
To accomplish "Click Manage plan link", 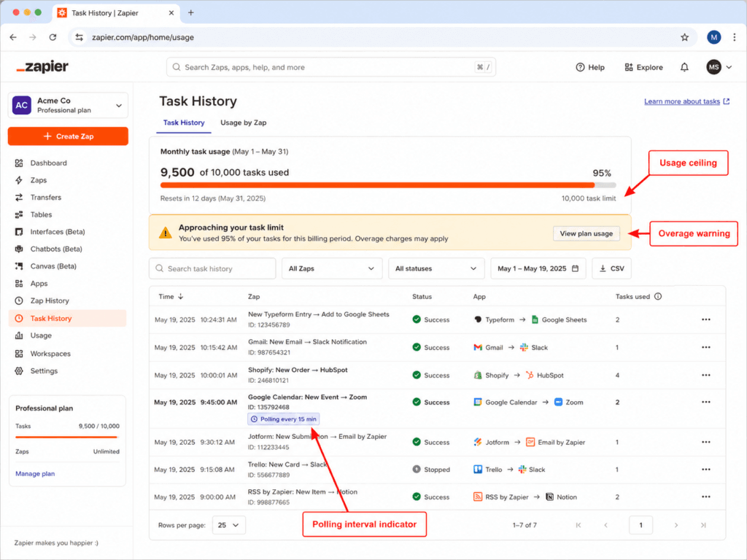I will point(35,473).
